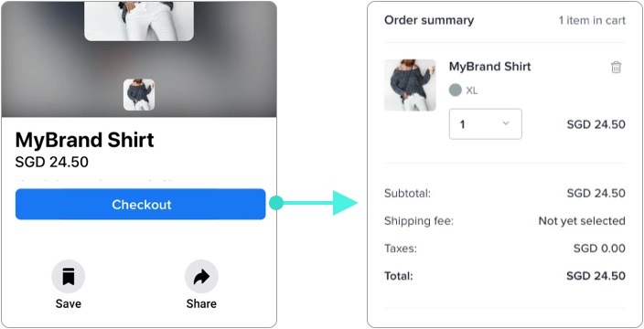Delete MyBrand Shirt with trash icon
Image resolution: width=644 pixels, height=329 pixels.
pyautogui.click(x=616, y=68)
